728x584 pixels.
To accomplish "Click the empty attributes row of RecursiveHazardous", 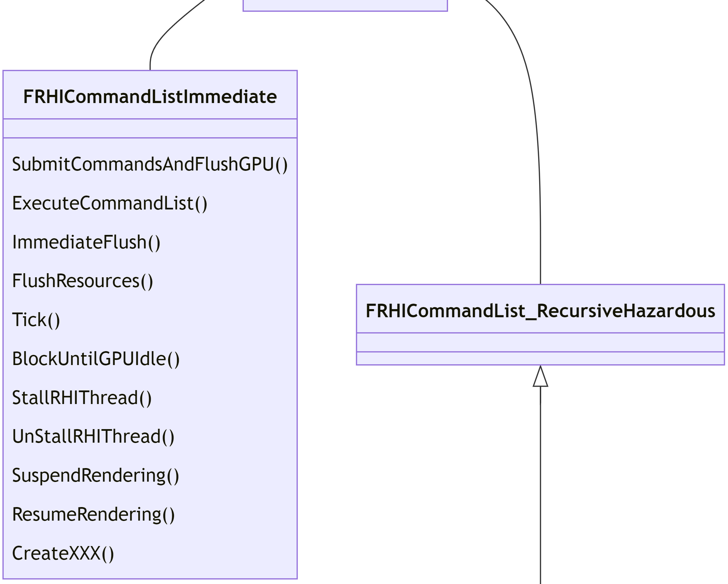I will tap(540, 342).
